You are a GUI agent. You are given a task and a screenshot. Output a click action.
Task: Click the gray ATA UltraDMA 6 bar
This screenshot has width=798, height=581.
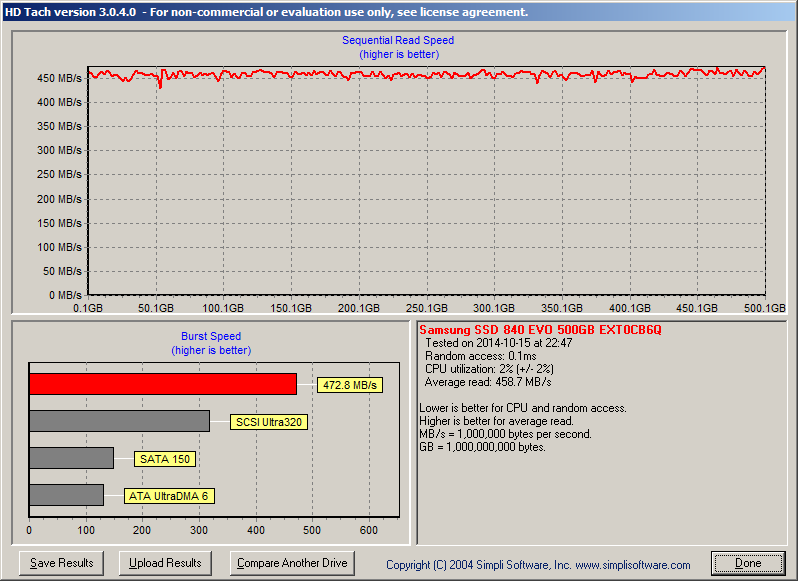point(67,495)
